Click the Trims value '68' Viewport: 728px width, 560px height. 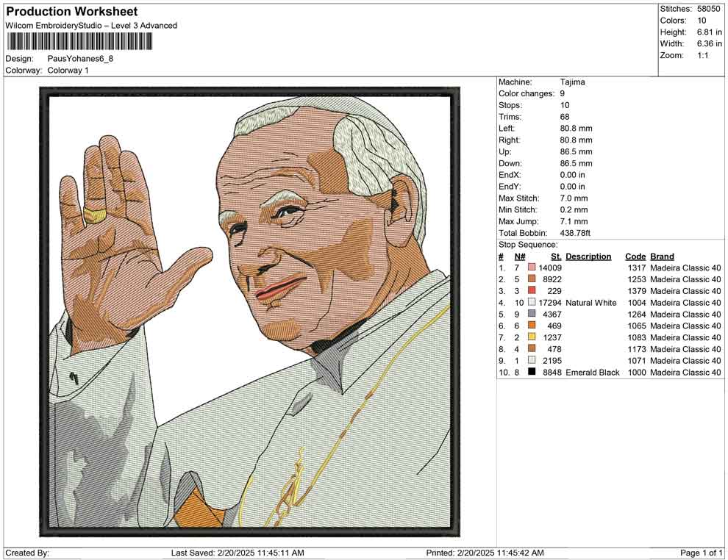point(565,117)
